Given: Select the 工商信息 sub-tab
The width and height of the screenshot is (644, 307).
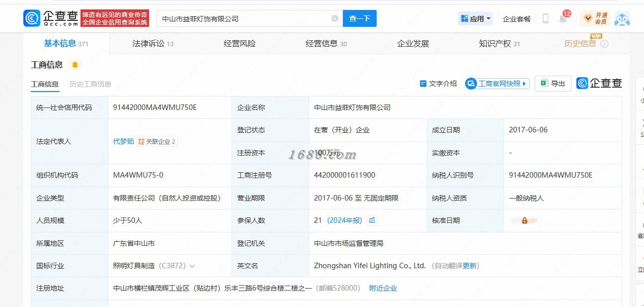Looking at the screenshot, I should 45,84.
